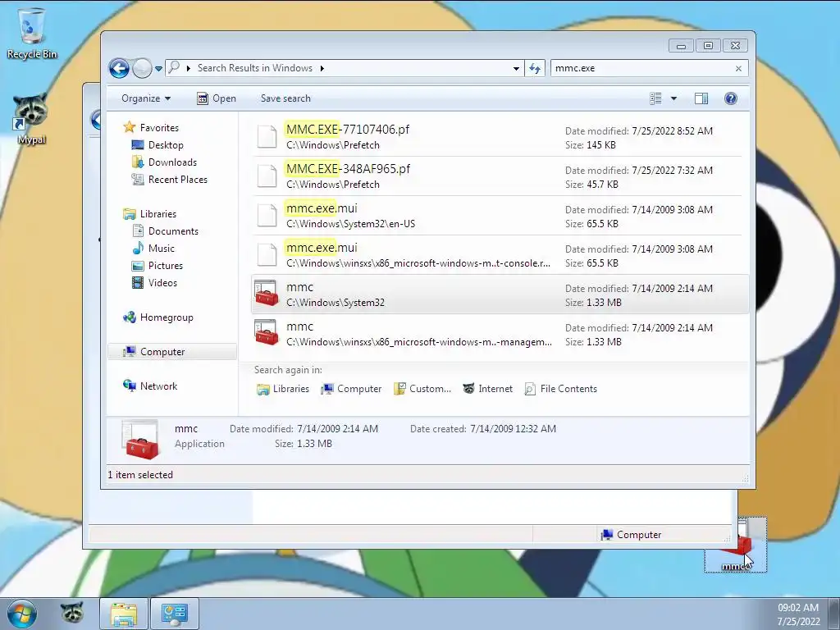Select Favorites in navigation pane
This screenshot has height=630, width=840.
(159, 127)
